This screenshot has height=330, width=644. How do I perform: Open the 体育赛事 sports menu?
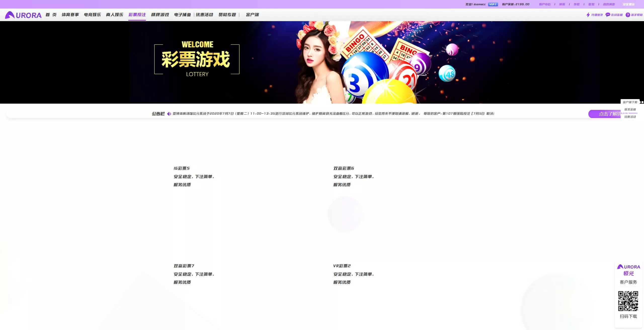click(70, 15)
